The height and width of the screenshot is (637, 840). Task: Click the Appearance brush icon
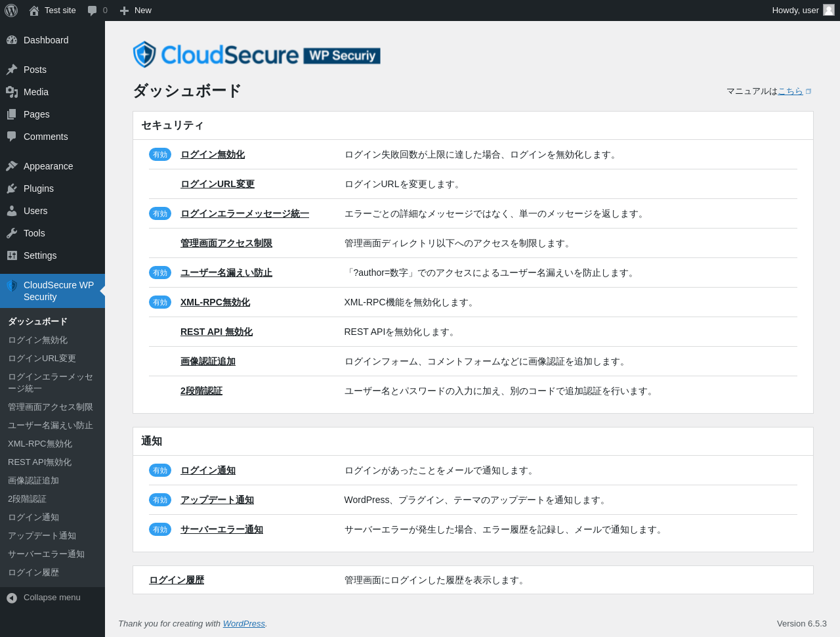coord(12,166)
